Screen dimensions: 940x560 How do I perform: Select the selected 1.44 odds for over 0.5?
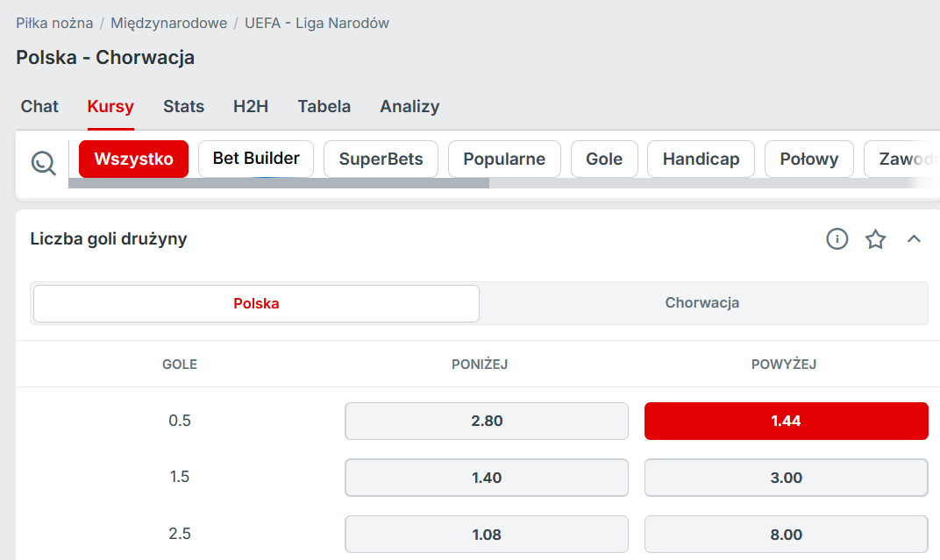[x=786, y=421]
